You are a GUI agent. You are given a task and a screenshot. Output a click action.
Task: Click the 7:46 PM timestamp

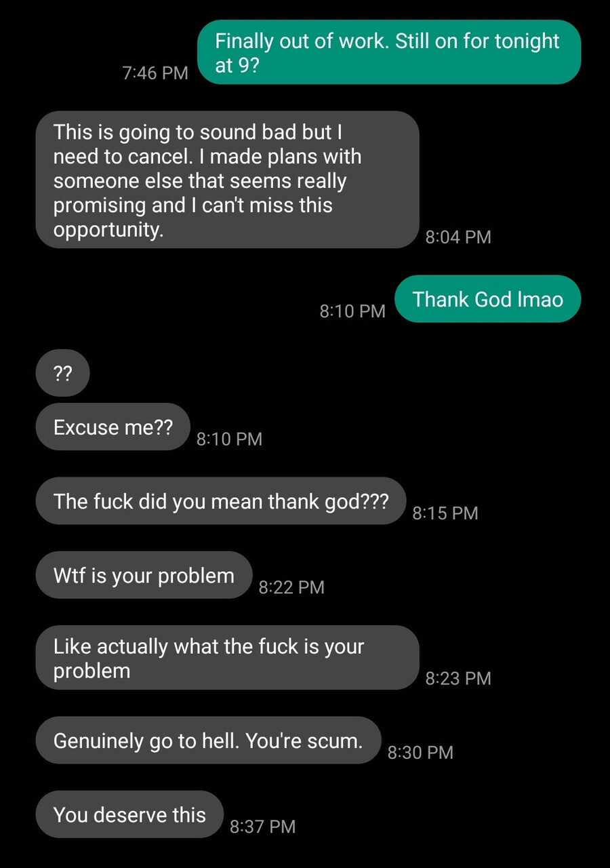[155, 73]
